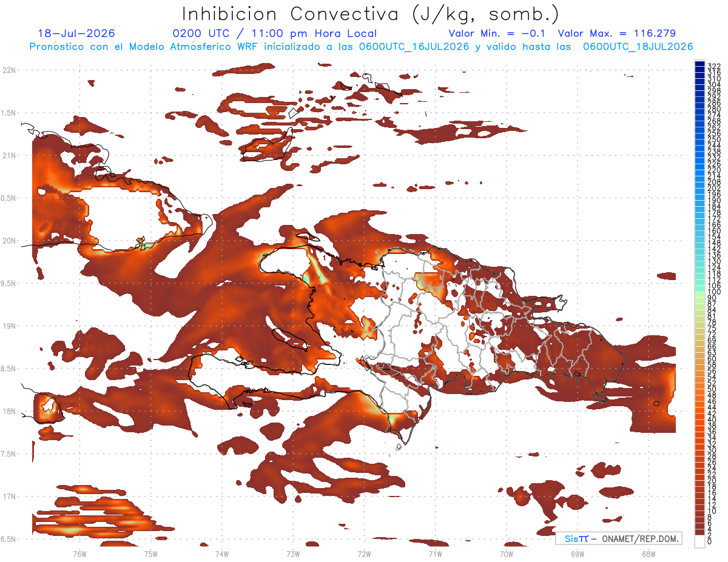Viewport: 728px width, 562px height.
Task: Click the 7.5N latitude label
Action: click(x=9, y=453)
